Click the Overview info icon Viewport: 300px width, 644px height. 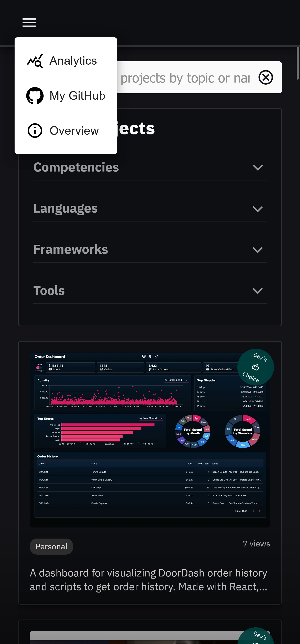pyautogui.click(x=35, y=130)
